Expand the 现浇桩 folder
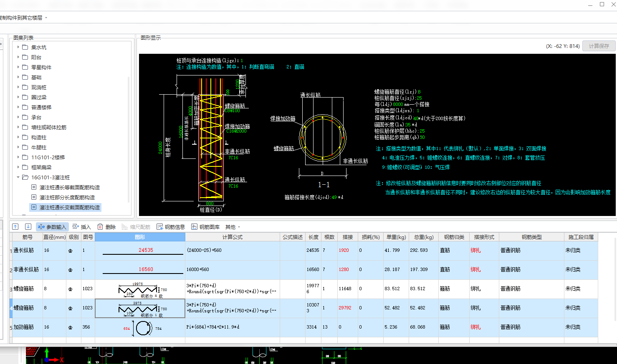 coord(18,87)
